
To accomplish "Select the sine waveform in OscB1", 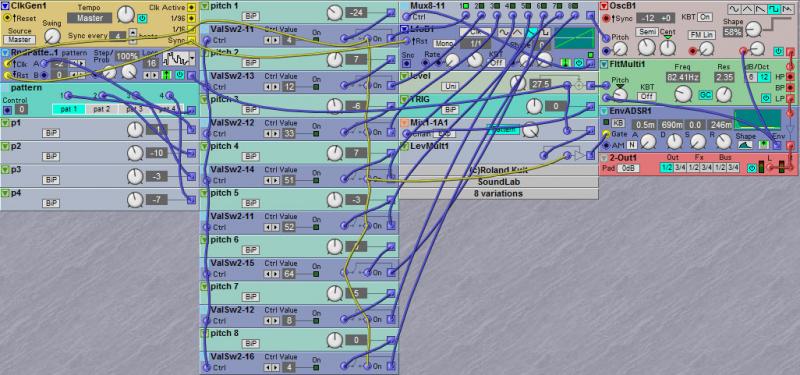I will pos(734,9).
